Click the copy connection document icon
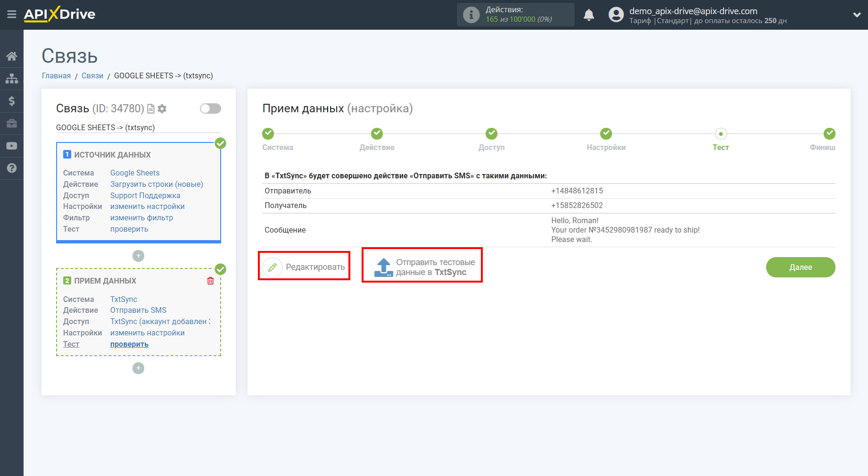 pyautogui.click(x=151, y=109)
